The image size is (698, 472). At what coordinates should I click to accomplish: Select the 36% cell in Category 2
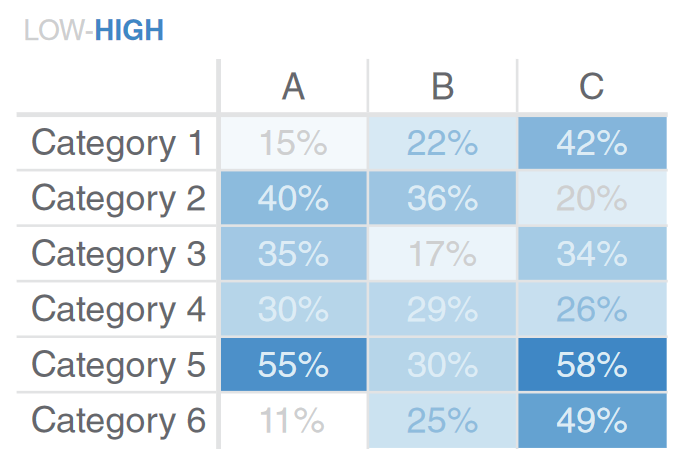pyautogui.click(x=442, y=199)
